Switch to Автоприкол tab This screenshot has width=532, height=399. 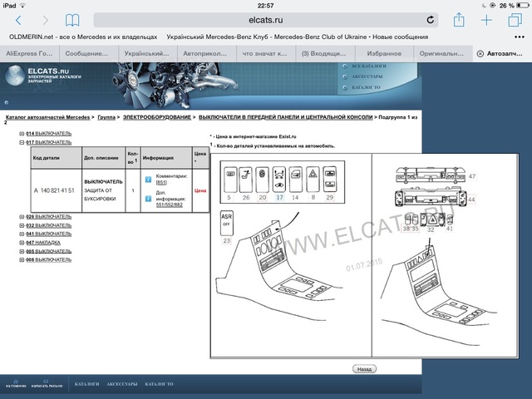pos(207,53)
